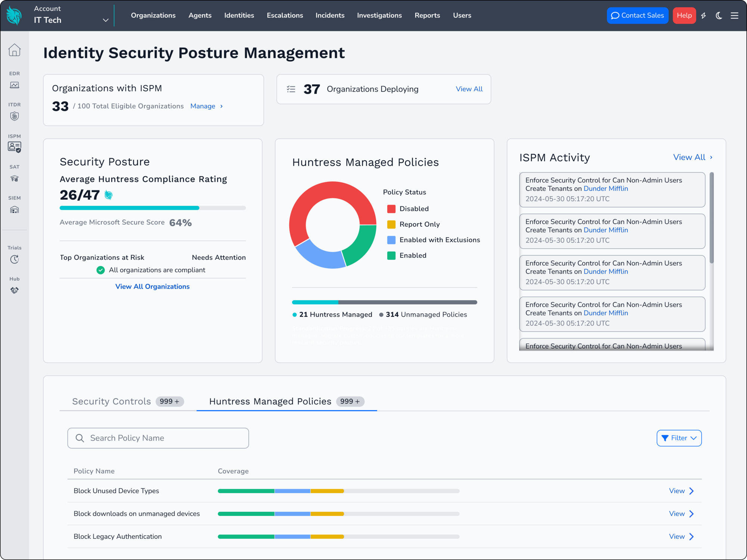Open Dunder Mifflin link in first activity card
Viewport: 747px width, 560px height.
[606, 189]
